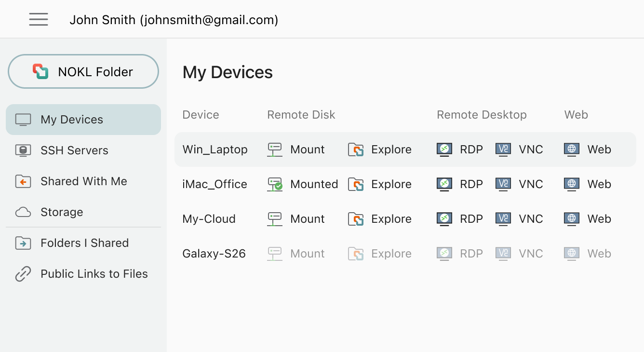Screen dimensions: 644x352
Task: Start RDP session to My-Cloud
Action: point(471,219)
